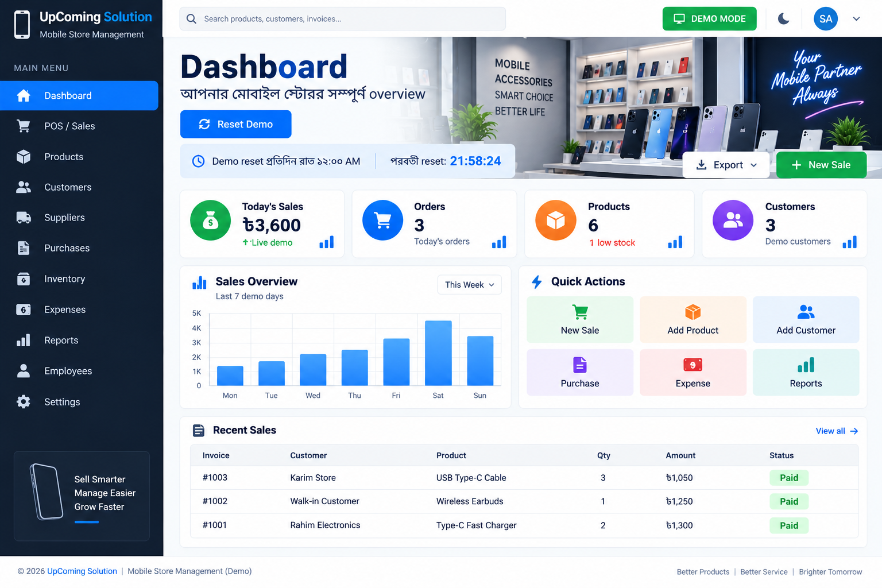Click invoice #1003 in Recent Sales
This screenshot has width=882, height=588.
coord(215,478)
